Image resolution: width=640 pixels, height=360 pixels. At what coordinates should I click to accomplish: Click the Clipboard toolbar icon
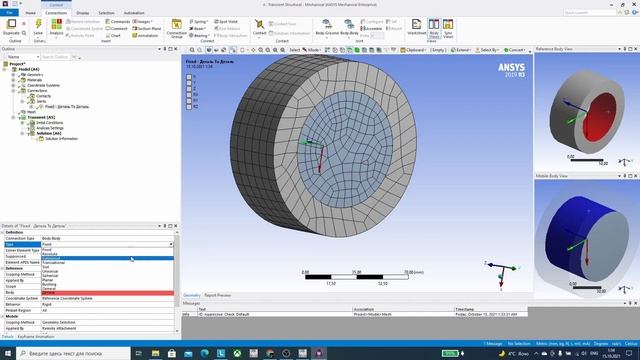pyautogui.click(x=413, y=50)
